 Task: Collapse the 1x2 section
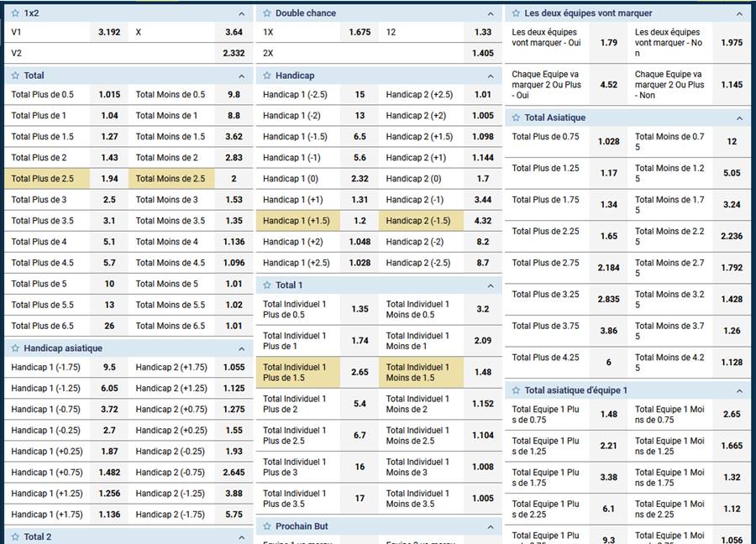pyautogui.click(x=241, y=14)
